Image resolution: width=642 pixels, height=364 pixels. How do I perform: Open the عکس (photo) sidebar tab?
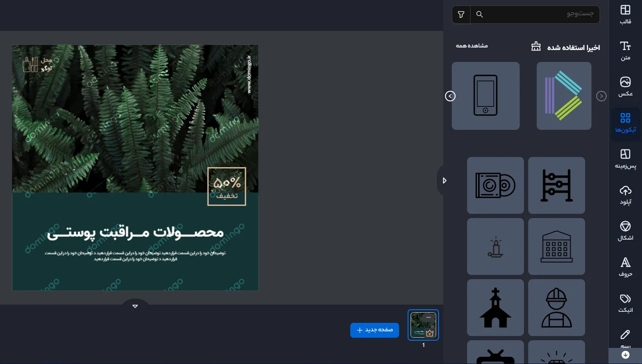(625, 87)
